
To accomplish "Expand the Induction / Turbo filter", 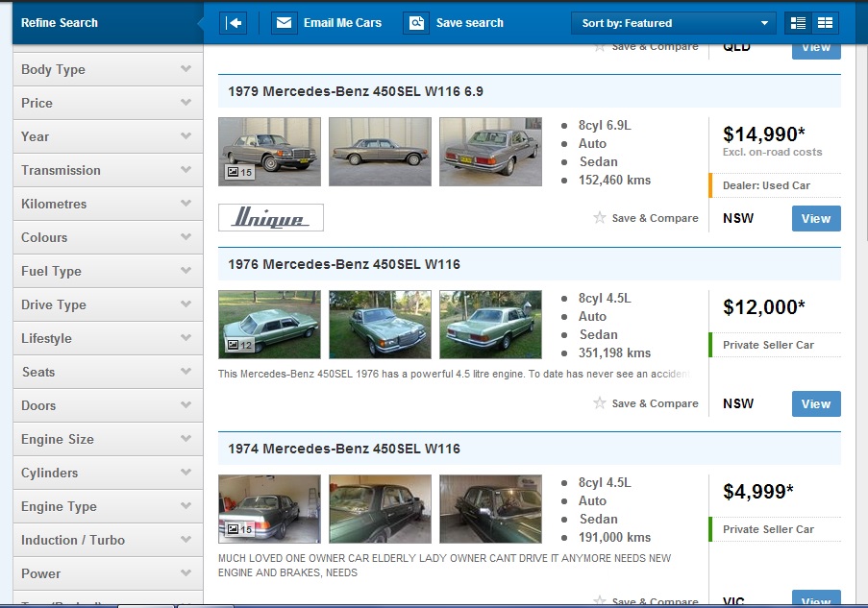I will coord(108,540).
